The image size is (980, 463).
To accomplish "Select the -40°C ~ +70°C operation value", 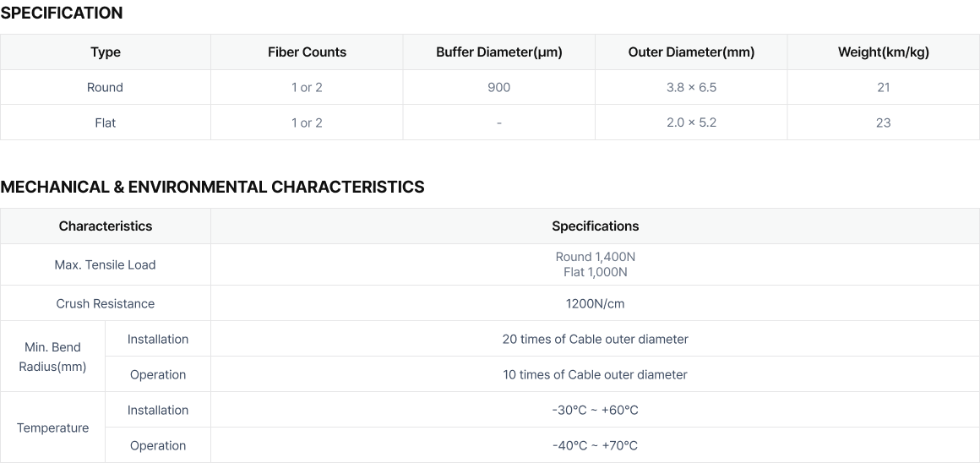I will 595,445.
